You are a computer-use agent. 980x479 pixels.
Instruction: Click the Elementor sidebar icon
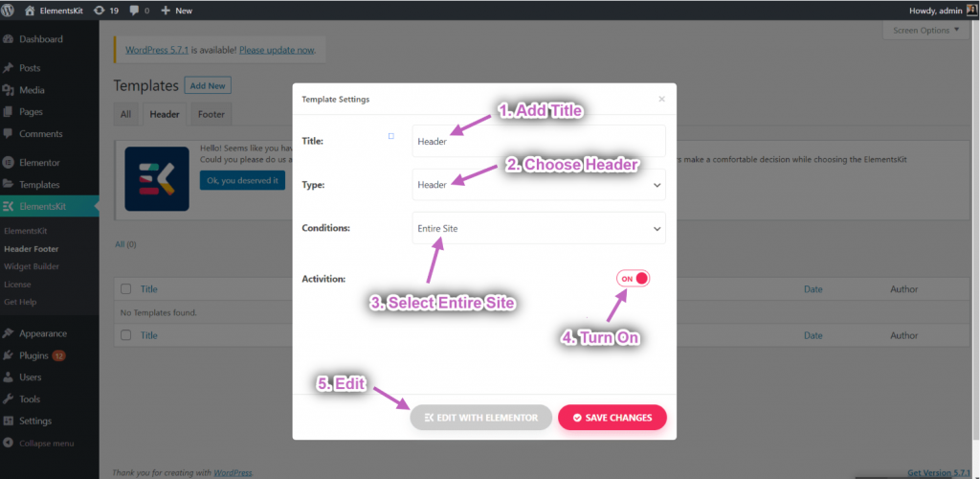point(9,163)
